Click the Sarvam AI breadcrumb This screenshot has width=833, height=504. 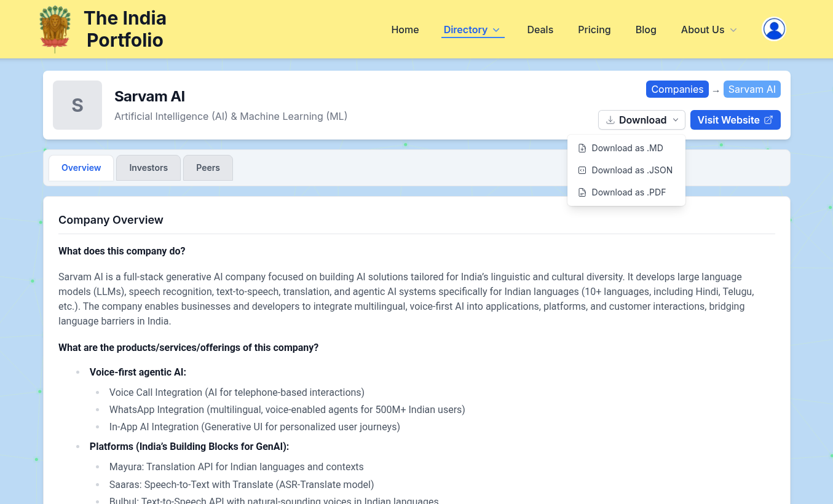coord(752,89)
